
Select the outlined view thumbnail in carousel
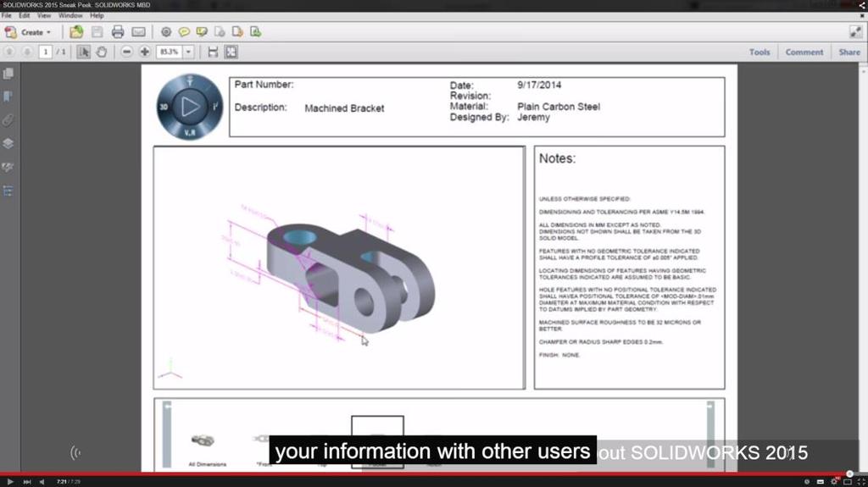click(377, 441)
